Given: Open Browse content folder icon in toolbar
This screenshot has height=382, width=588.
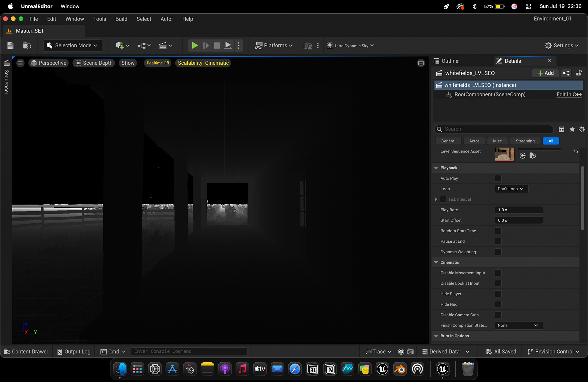Looking at the screenshot, I should coord(27,46).
